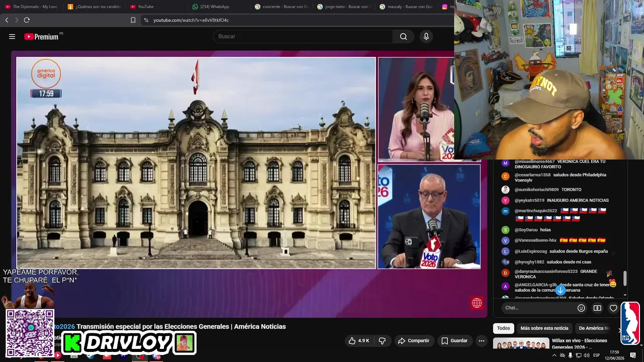The image size is (644, 362).
Task: Click the Guardar save button
Action: (x=454, y=340)
